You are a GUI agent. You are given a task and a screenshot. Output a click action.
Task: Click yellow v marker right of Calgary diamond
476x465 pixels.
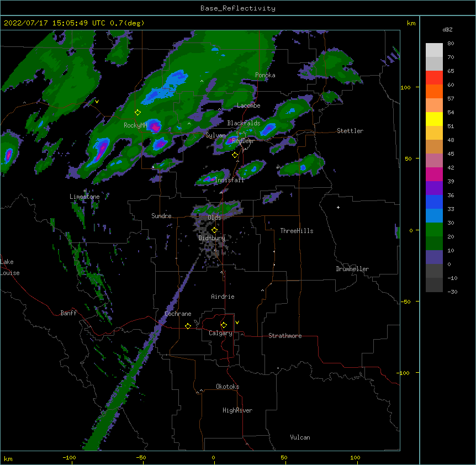pyautogui.click(x=237, y=323)
